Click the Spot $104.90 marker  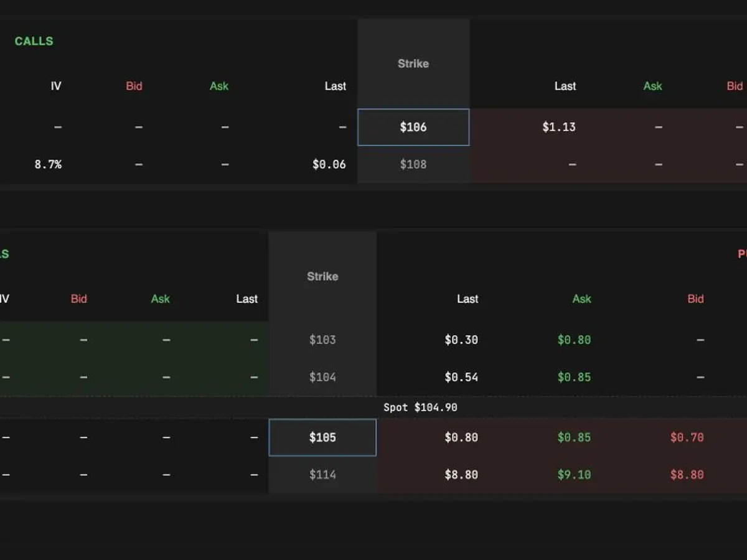click(420, 408)
